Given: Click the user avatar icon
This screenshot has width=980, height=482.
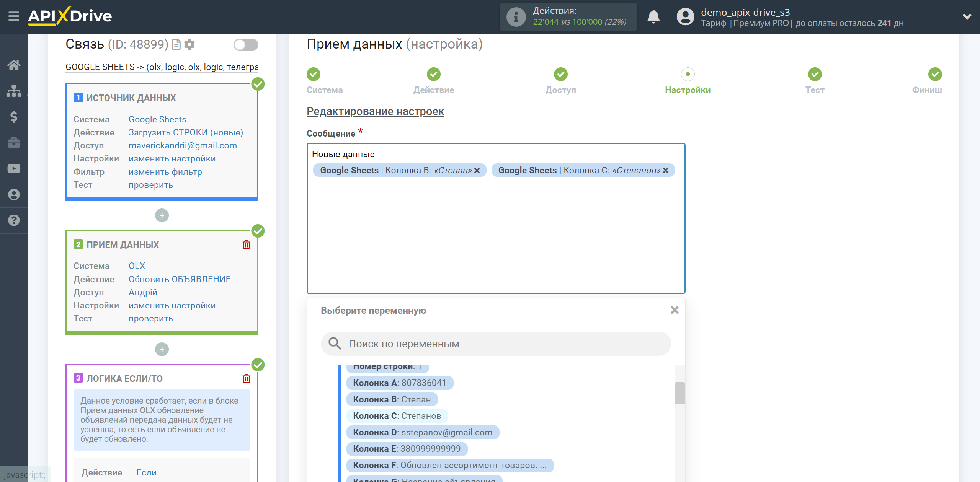Looking at the screenshot, I should point(685,17).
